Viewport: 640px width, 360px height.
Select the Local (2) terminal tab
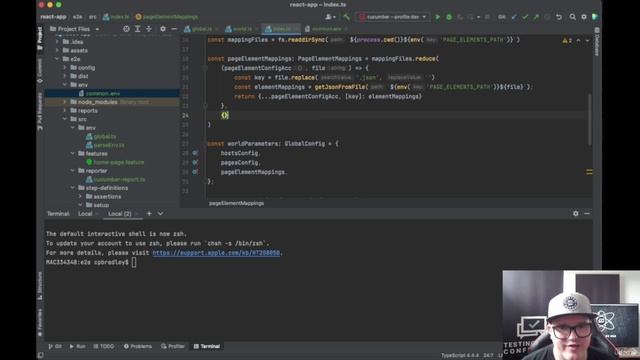coord(120,213)
